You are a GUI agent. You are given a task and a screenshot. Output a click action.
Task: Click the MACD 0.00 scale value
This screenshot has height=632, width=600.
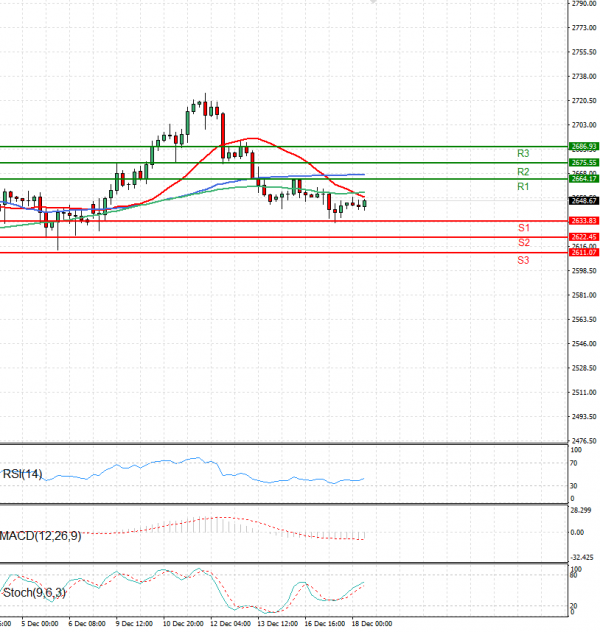577,532
